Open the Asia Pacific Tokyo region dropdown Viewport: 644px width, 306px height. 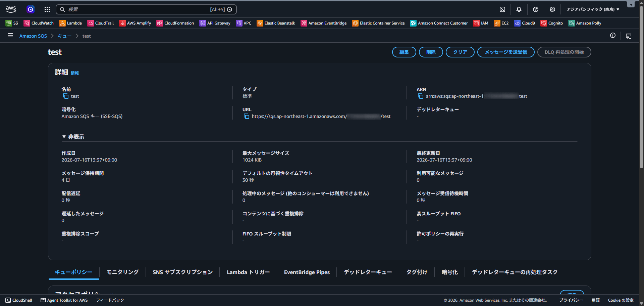point(593,9)
